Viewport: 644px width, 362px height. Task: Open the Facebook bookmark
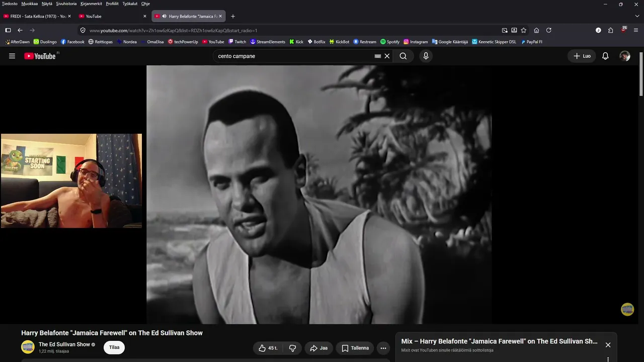(x=72, y=42)
